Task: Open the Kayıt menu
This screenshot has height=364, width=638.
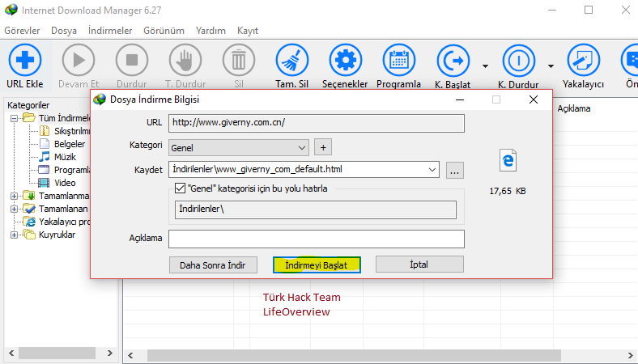Action: click(248, 31)
